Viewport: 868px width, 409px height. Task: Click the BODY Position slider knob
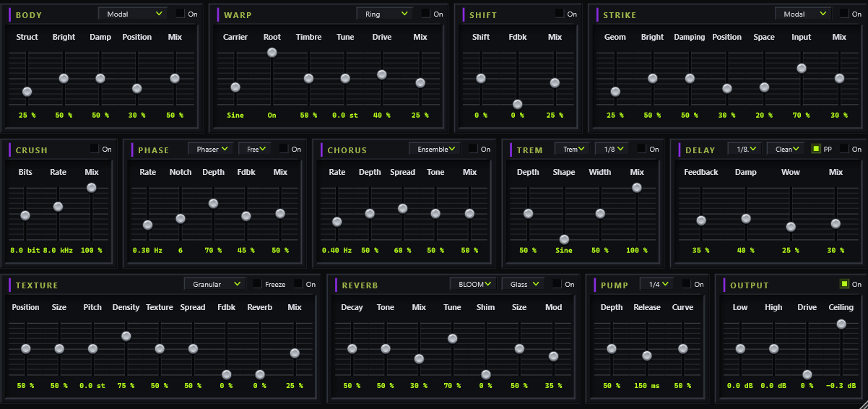point(137,88)
